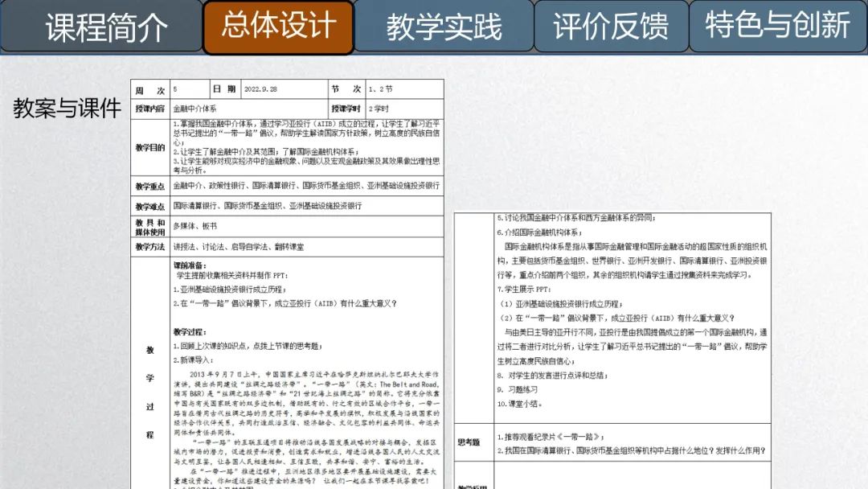Image resolution: width=868 pixels, height=489 pixels.
Task: Select the 教学重点 row header
Action: [149, 186]
